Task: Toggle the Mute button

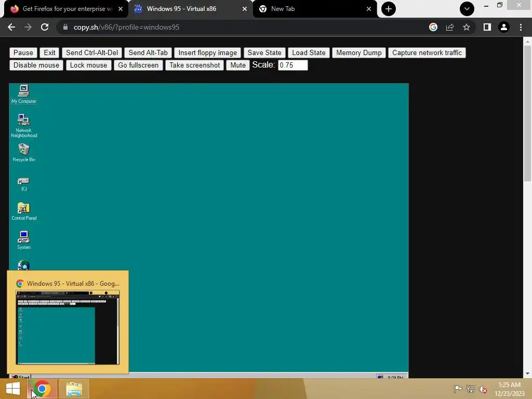Action: pos(238,65)
